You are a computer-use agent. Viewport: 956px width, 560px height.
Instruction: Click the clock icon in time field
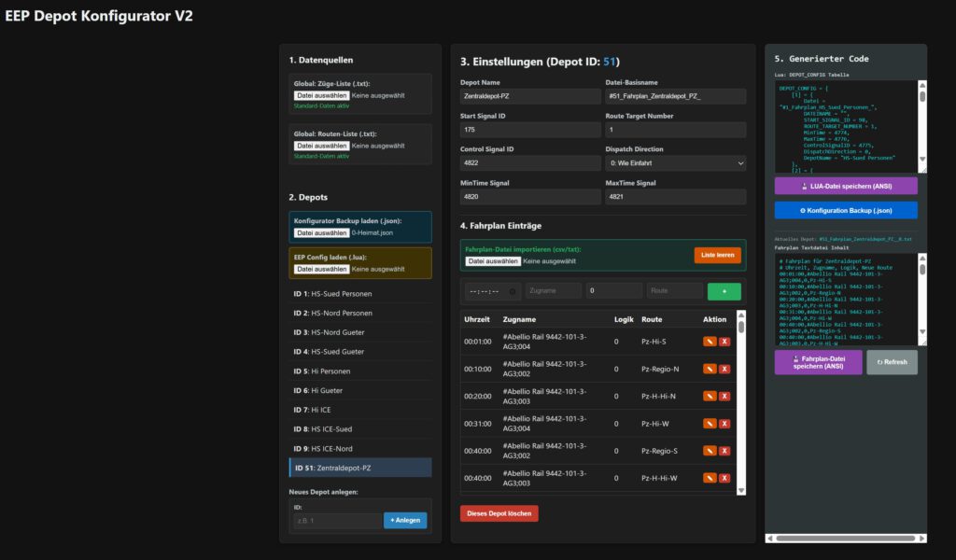tap(512, 291)
